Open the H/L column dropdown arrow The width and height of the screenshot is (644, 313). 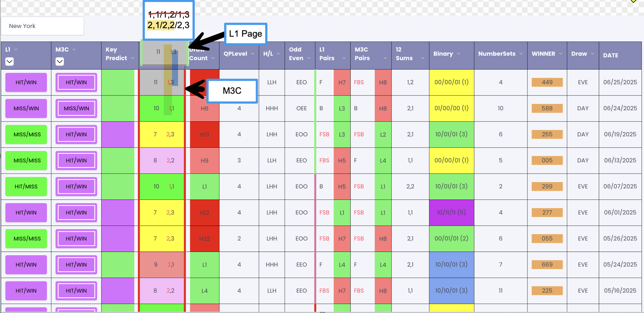tap(278, 54)
